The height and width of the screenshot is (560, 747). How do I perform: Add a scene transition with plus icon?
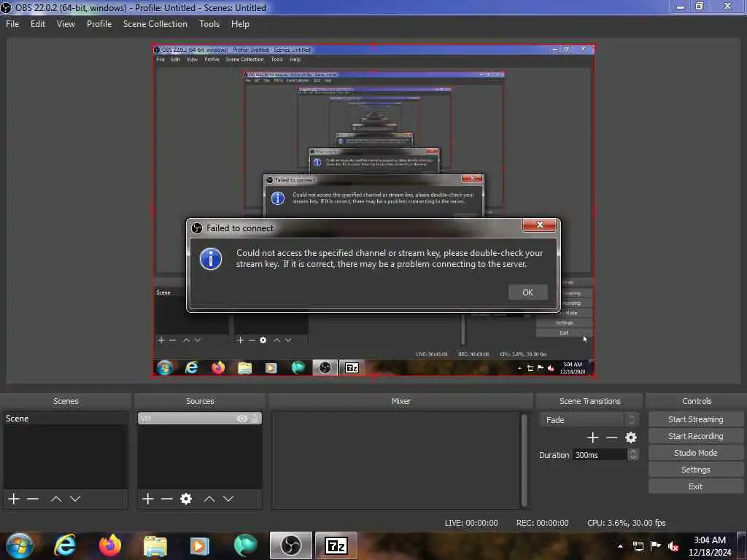click(x=592, y=437)
